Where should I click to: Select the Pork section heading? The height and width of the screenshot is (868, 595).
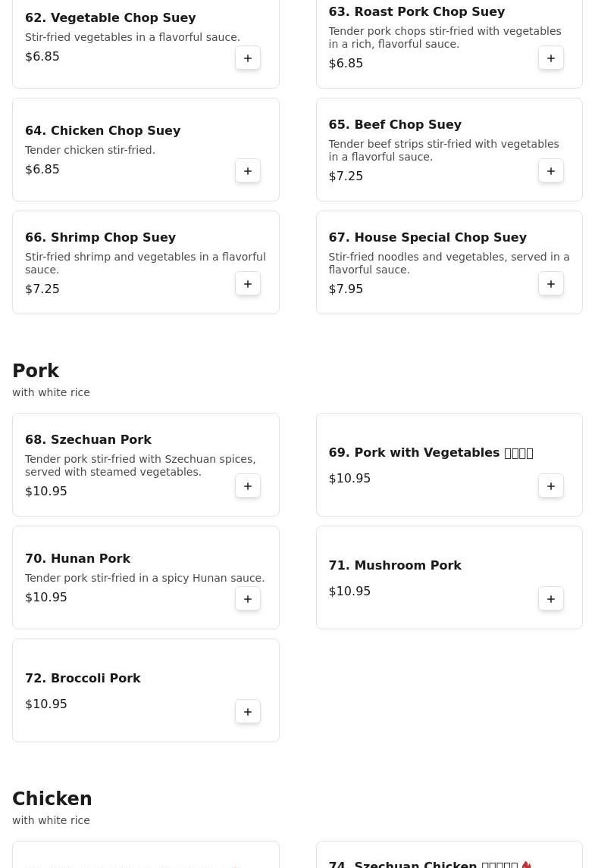point(36,370)
